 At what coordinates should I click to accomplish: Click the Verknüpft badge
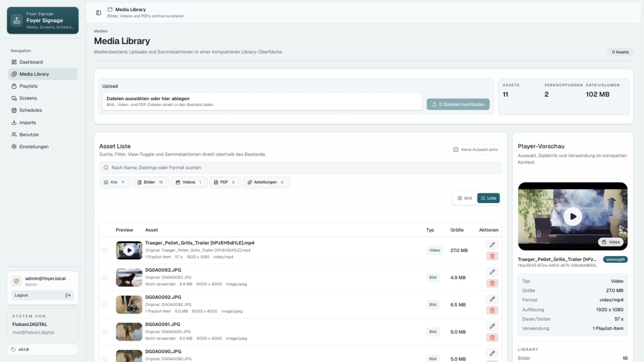coord(615,259)
